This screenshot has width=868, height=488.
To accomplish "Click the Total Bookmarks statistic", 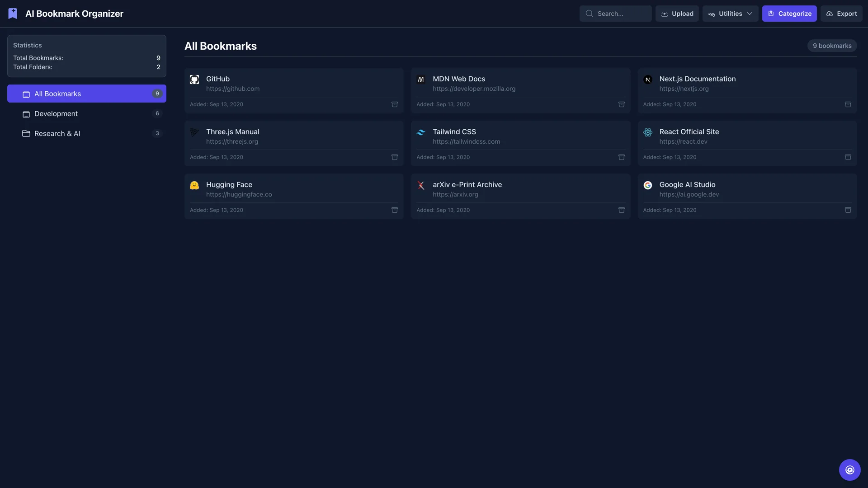I will point(87,58).
